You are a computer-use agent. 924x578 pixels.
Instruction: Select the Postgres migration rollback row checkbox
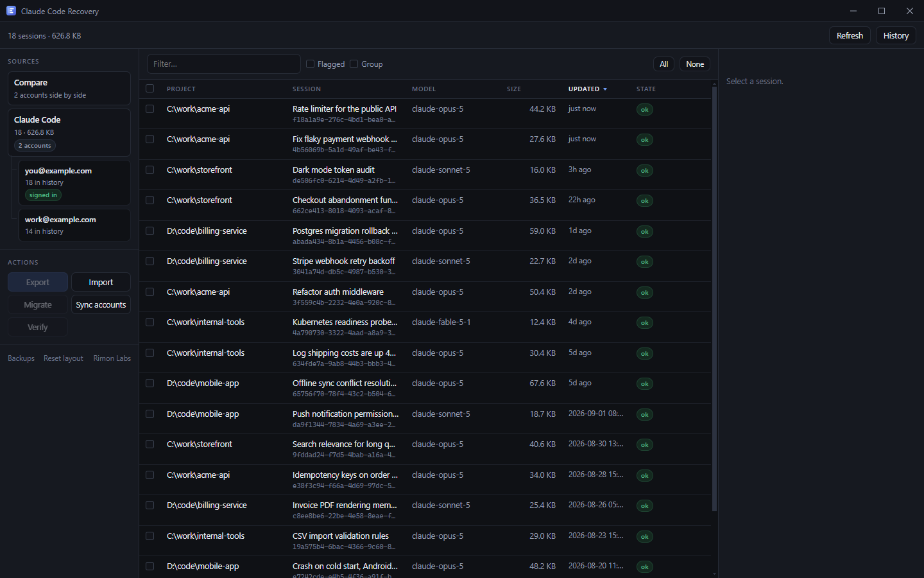[150, 231]
